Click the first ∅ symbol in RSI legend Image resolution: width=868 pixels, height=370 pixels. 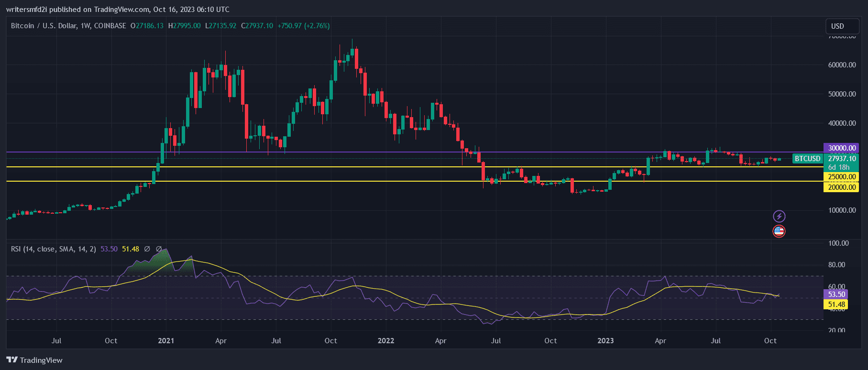pyautogui.click(x=147, y=249)
